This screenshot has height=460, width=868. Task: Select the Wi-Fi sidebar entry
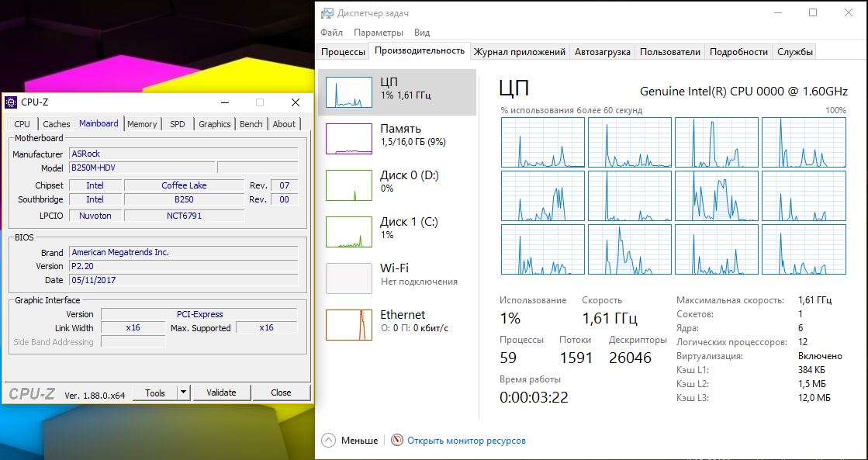coord(397,278)
